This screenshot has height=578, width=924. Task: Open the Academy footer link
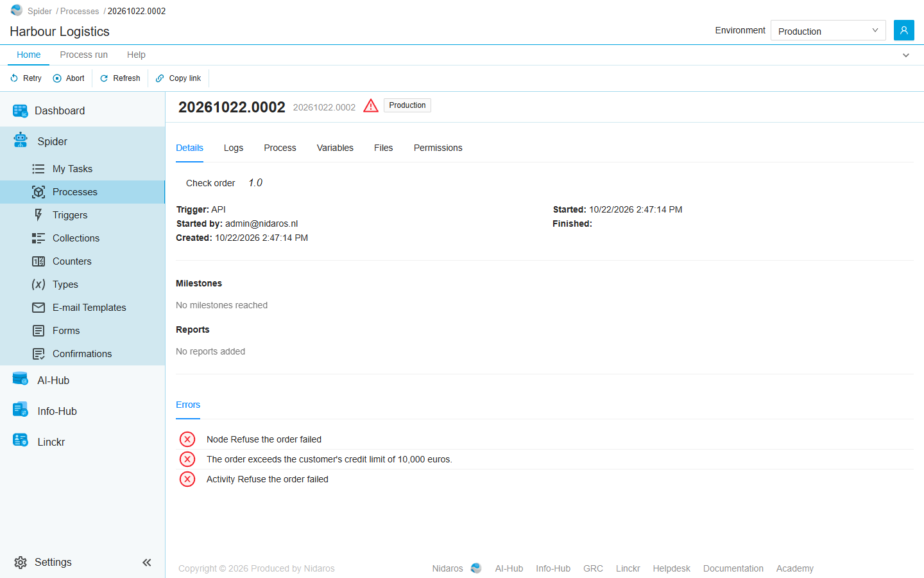(x=795, y=568)
